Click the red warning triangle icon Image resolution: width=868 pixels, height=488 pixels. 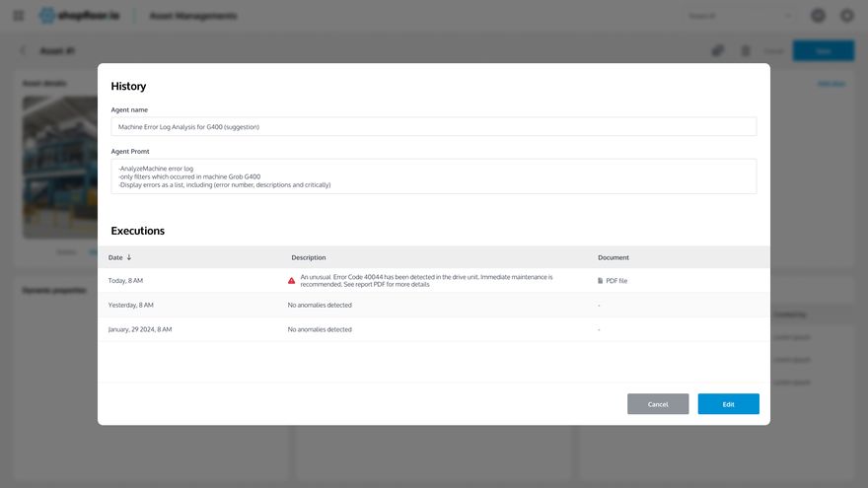point(291,281)
